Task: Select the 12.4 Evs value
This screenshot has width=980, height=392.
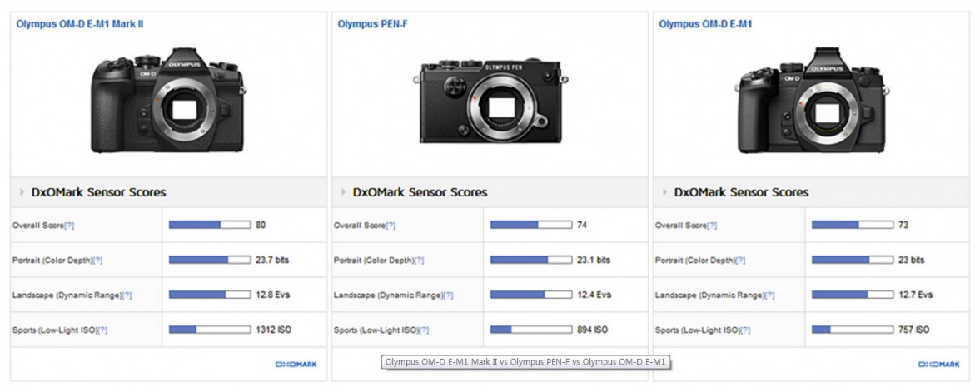Action: [594, 295]
